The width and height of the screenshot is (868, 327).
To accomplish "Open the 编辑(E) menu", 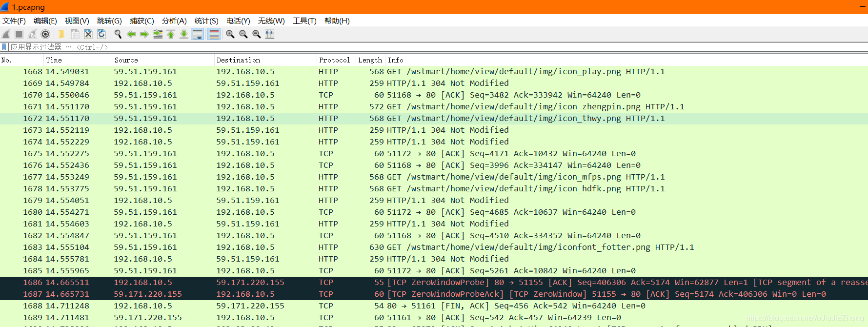I will coord(45,21).
